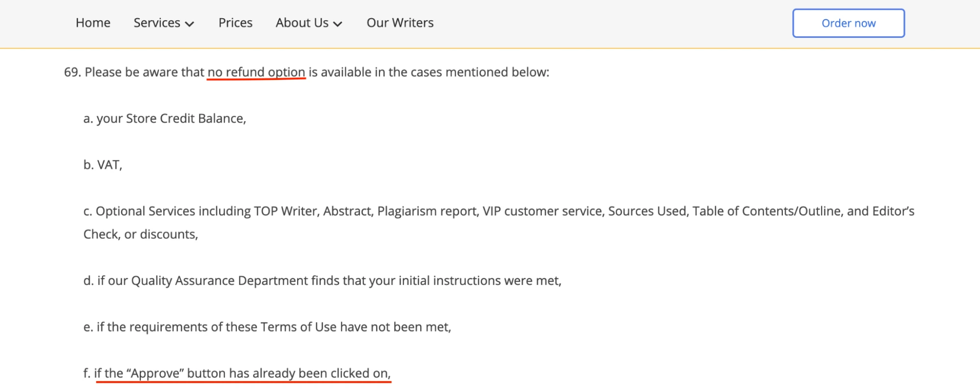Viewport: 980px width, 391px height.
Task: Click the "your Store Credit Balance" item
Action: [x=171, y=119]
